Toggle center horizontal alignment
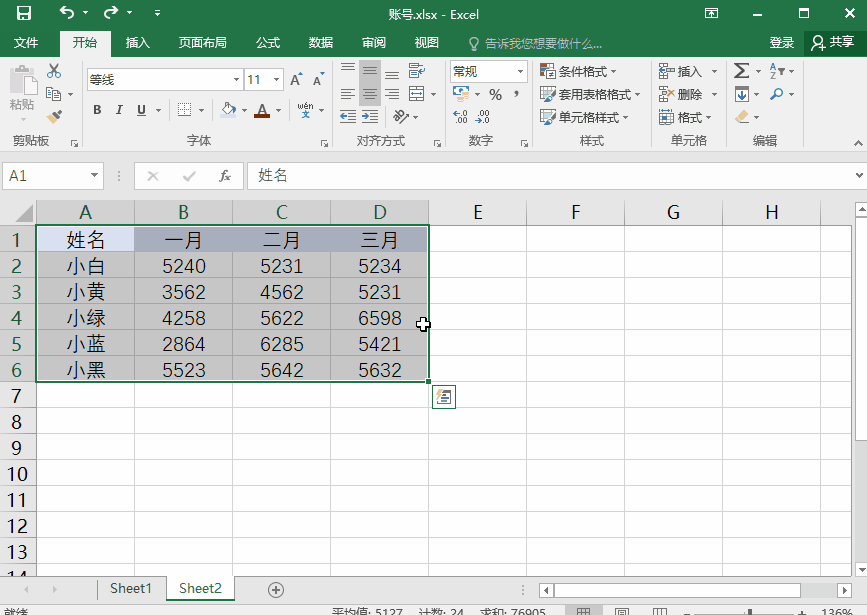867x615 pixels. pyautogui.click(x=369, y=94)
